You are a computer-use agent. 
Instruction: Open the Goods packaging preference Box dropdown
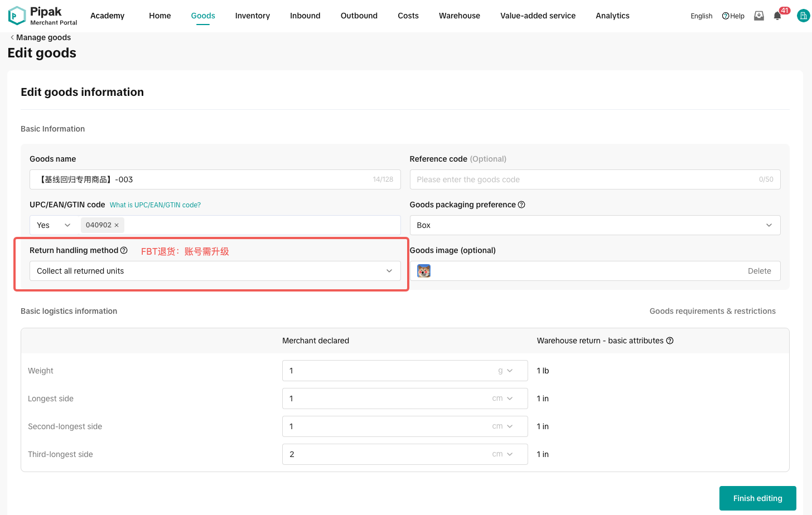594,225
